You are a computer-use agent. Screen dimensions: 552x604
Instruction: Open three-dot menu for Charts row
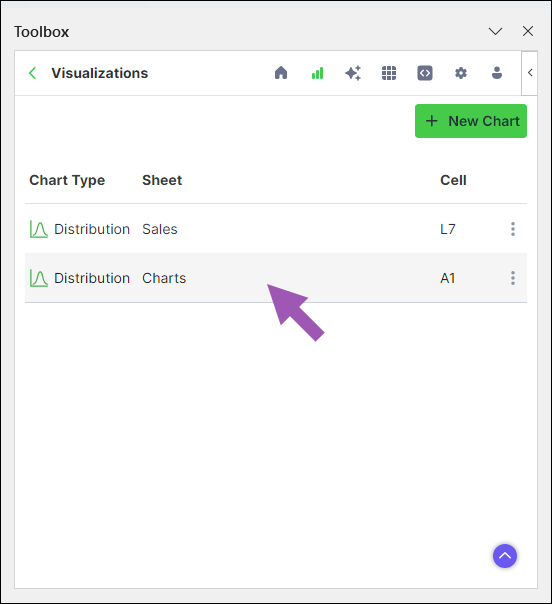click(x=512, y=278)
